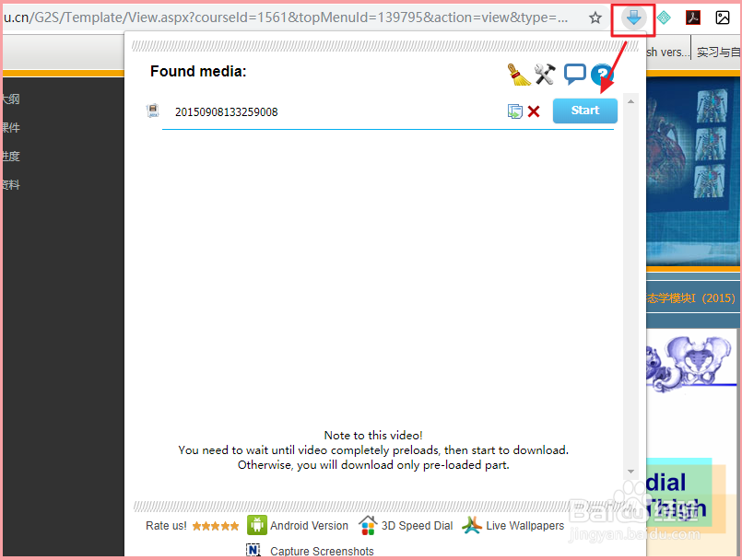
Task: Open the 3D Speed Dial link
Action: pos(417,526)
